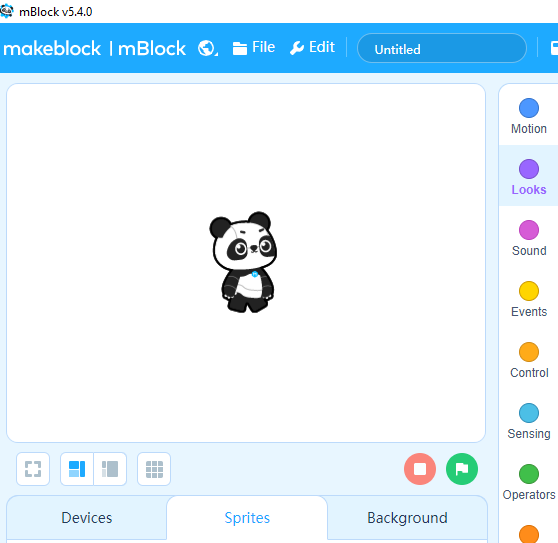Switch to the Background tab
The width and height of the screenshot is (558, 543).
click(x=407, y=518)
